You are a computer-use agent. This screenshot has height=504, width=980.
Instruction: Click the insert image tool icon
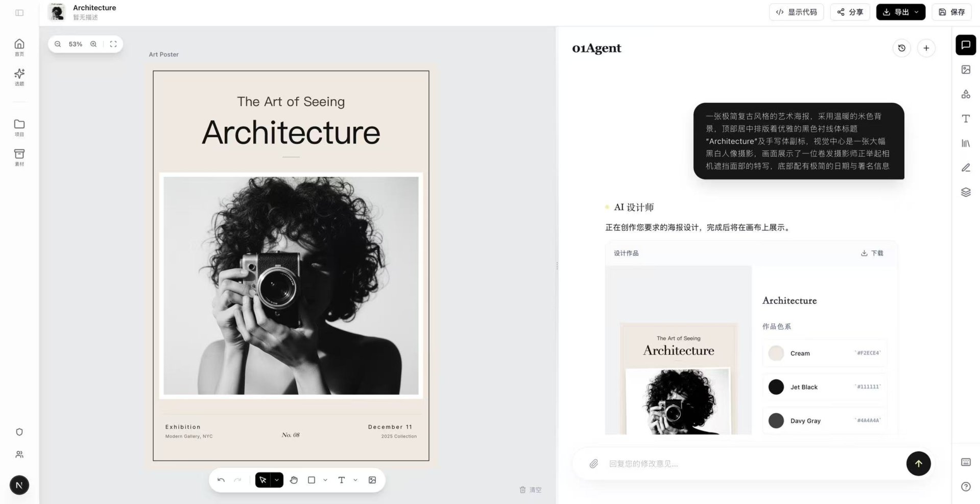(372, 480)
